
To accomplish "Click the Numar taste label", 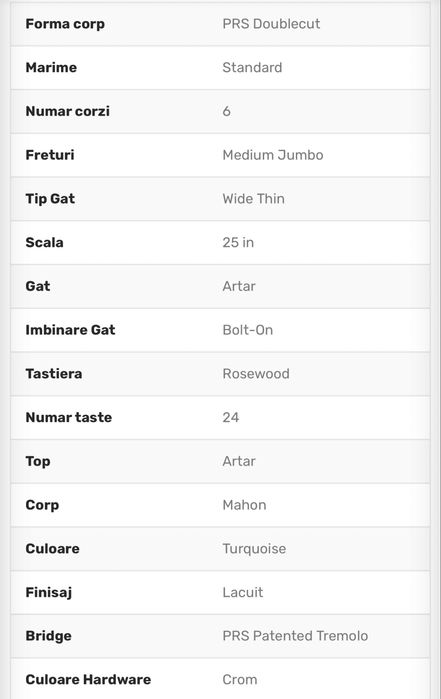I will (x=69, y=417).
